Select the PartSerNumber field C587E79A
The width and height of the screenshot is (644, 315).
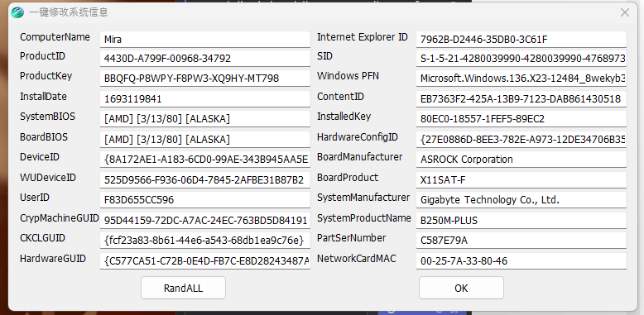tap(521, 240)
